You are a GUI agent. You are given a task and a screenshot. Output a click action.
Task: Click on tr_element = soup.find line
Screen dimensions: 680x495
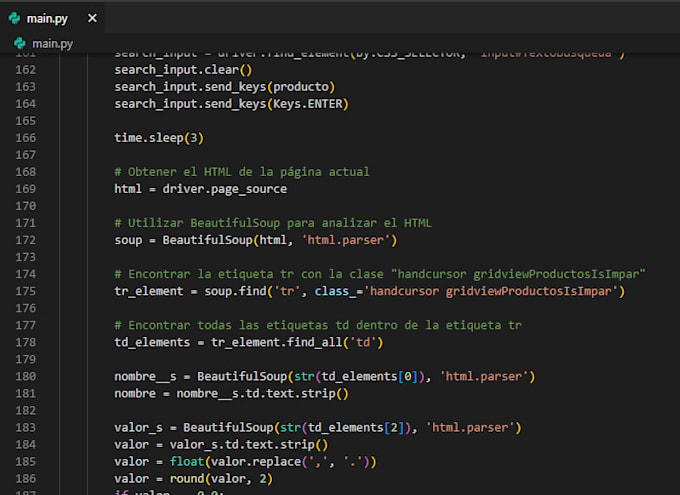pos(369,291)
